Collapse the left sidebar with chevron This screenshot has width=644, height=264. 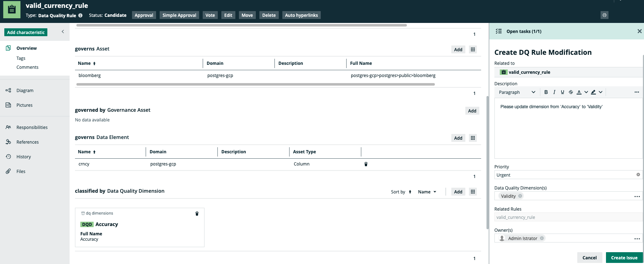tap(63, 32)
